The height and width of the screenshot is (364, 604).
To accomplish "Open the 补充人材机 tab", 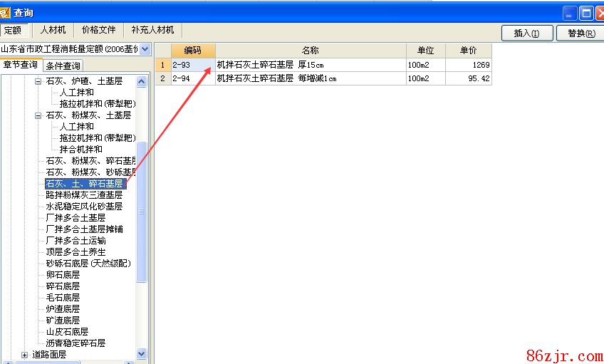I will [x=152, y=30].
